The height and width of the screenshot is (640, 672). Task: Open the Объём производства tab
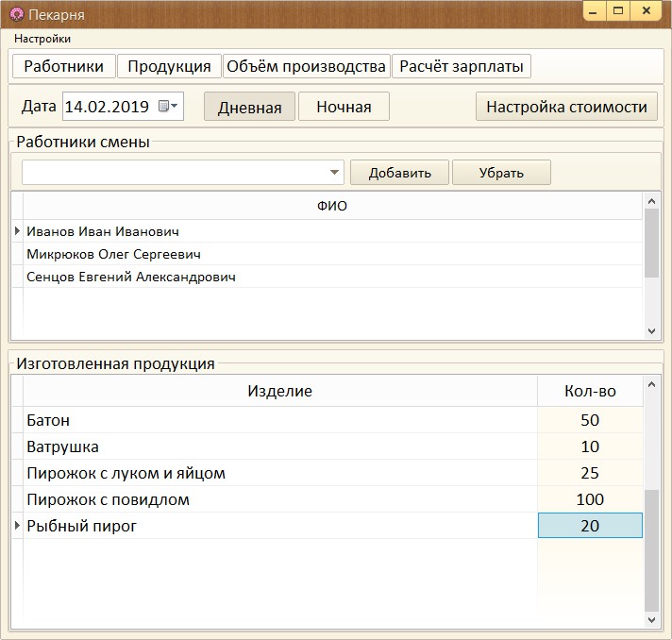click(307, 66)
